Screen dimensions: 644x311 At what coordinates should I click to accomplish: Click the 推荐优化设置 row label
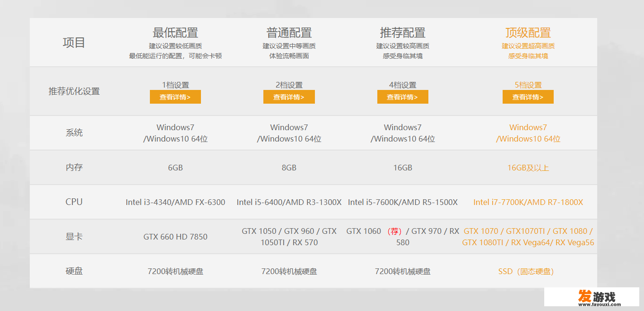[x=74, y=91]
